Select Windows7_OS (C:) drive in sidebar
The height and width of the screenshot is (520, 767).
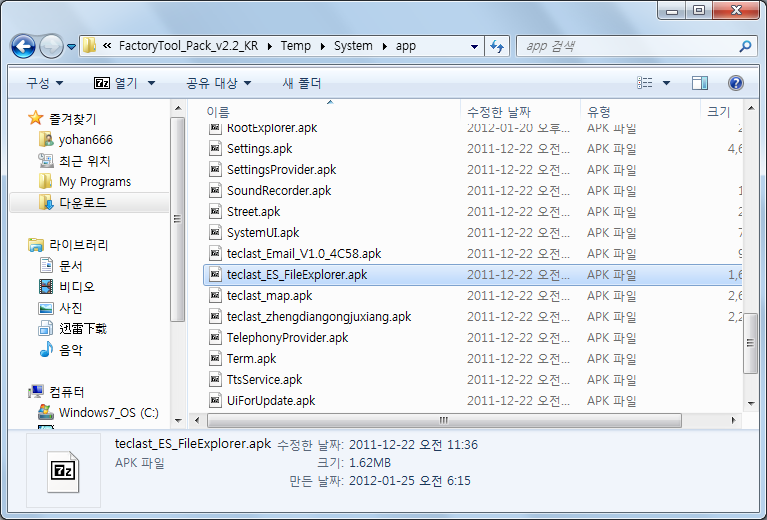tap(108, 412)
